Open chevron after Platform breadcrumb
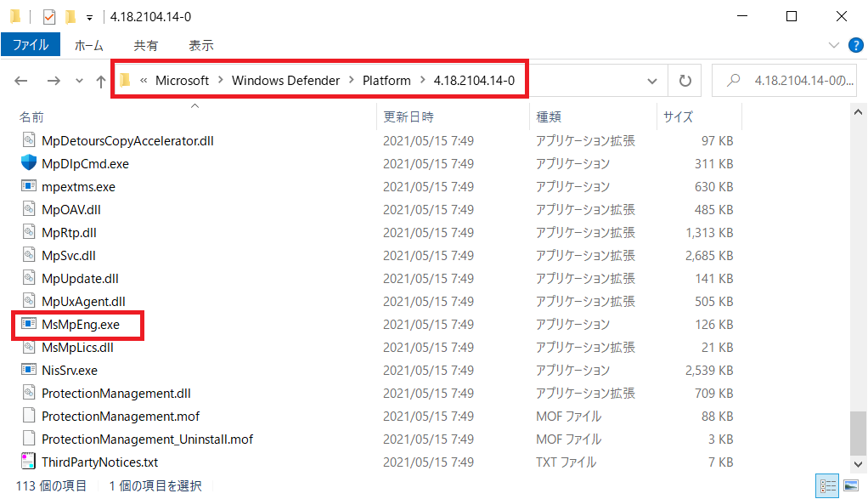The height and width of the screenshot is (499, 868). tap(422, 80)
